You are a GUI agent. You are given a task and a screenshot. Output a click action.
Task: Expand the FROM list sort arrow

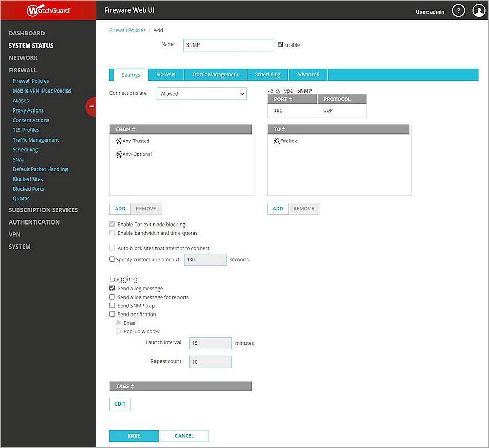(134, 129)
